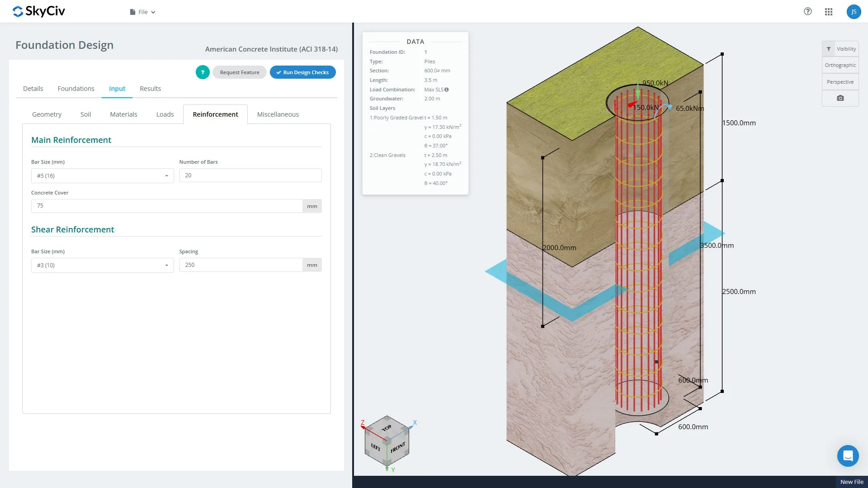The image size is (868, 488).
Task: Open the help question mark icon in header
Action: click(x=807, y=12)
